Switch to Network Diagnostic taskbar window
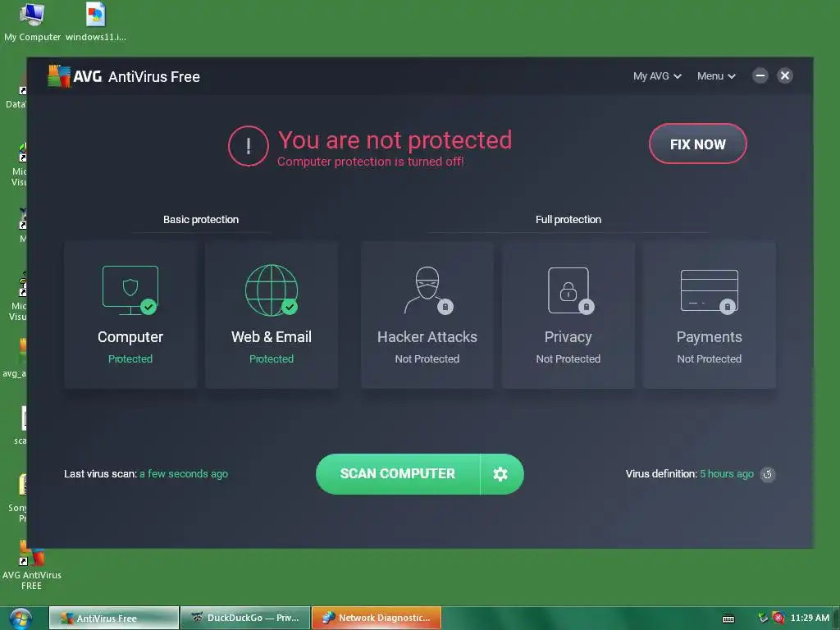Screen dimensions: 840x630 click(377, 619)
